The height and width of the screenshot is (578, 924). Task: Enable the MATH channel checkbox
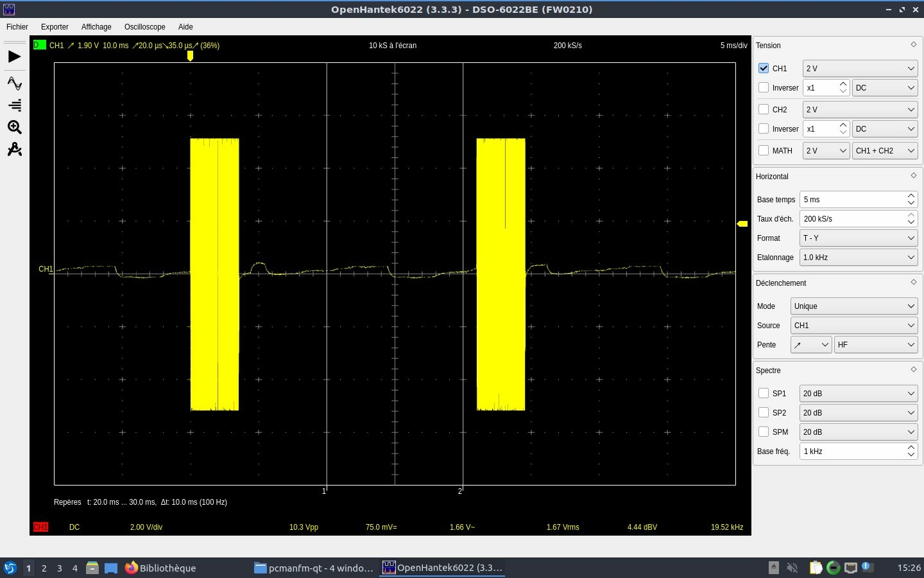pyautogui.click(x=764, y=150)
